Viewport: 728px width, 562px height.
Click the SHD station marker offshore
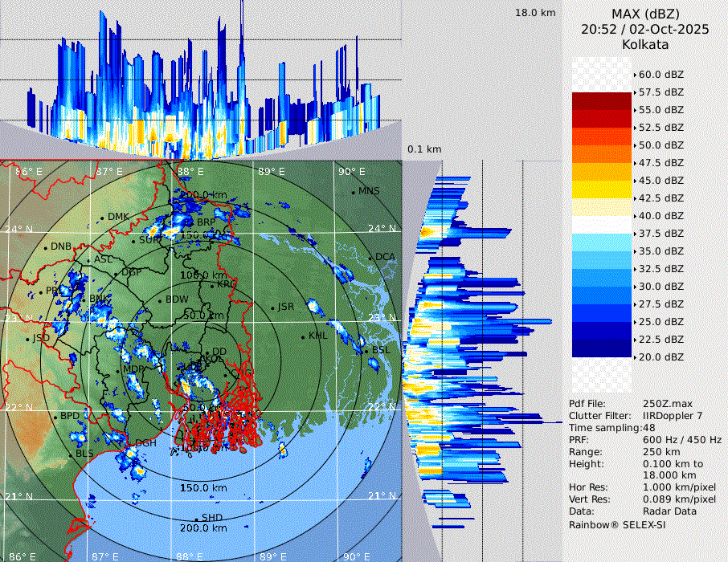(197, 518)
